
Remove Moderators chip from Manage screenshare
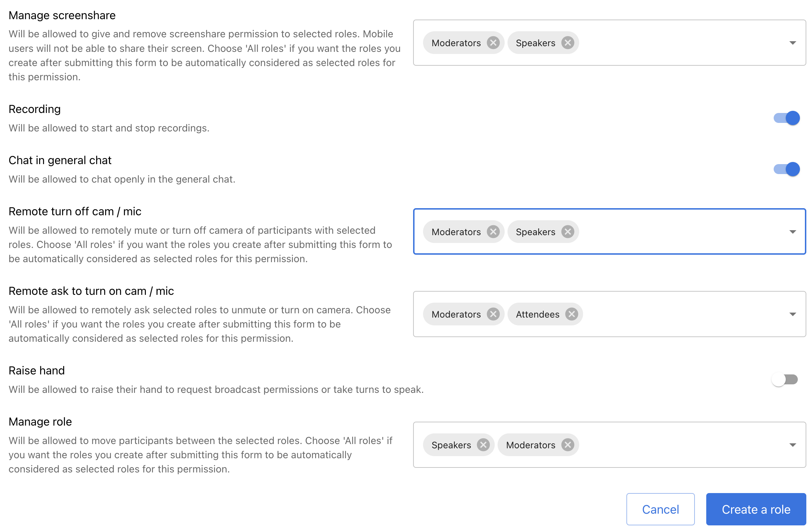point(493,43)
